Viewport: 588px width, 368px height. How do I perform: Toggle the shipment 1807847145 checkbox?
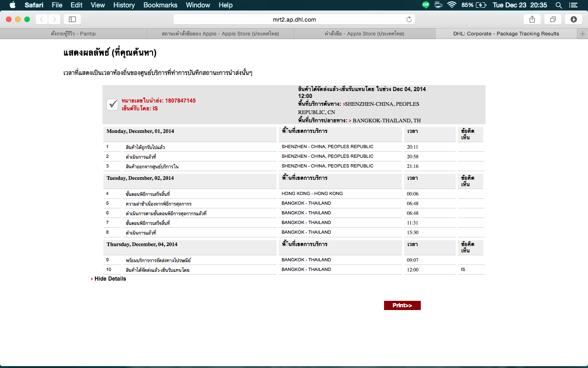(113, 104)
